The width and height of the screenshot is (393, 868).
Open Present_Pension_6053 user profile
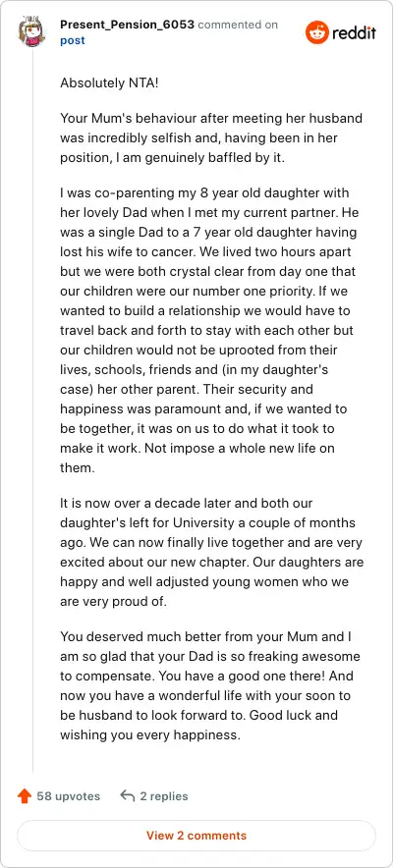pos(128,25)
